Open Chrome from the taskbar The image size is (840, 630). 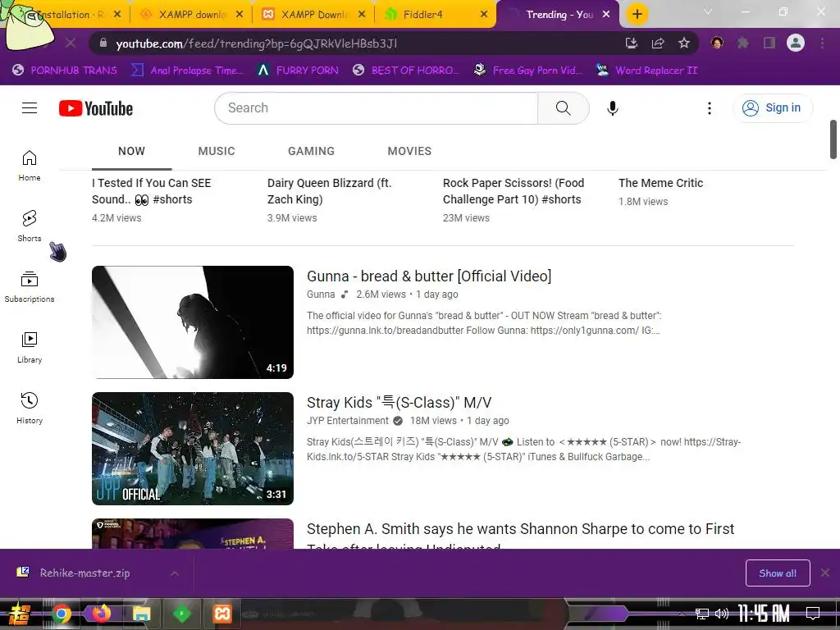61,614
